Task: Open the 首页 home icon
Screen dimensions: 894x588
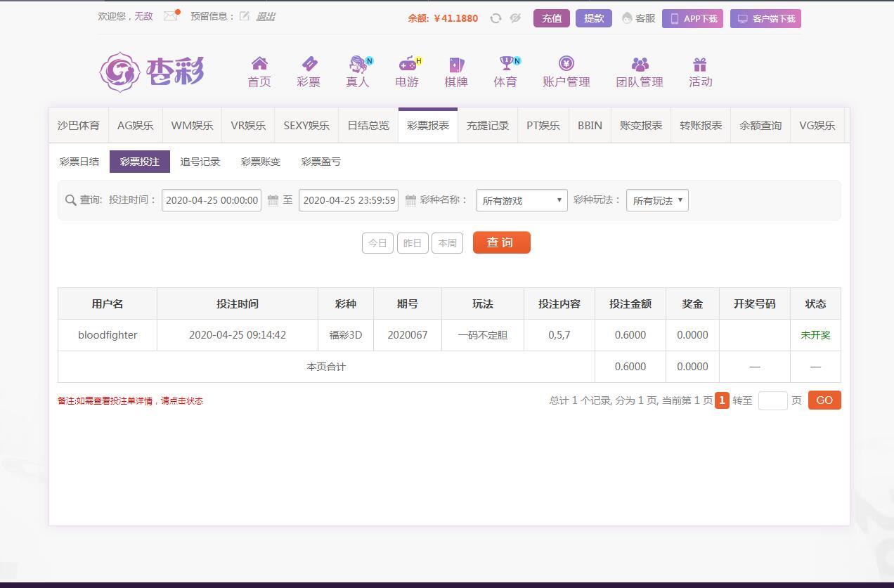Action: point(259,65)
